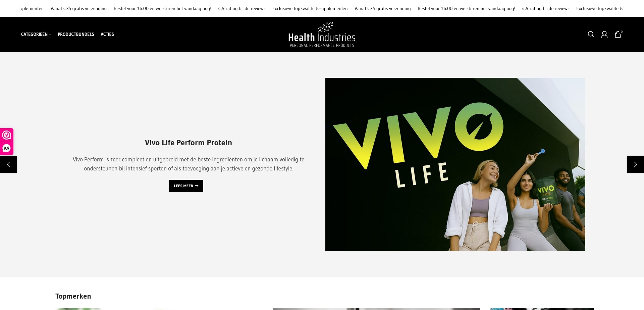Click the Lees meer button

point(186,186)
